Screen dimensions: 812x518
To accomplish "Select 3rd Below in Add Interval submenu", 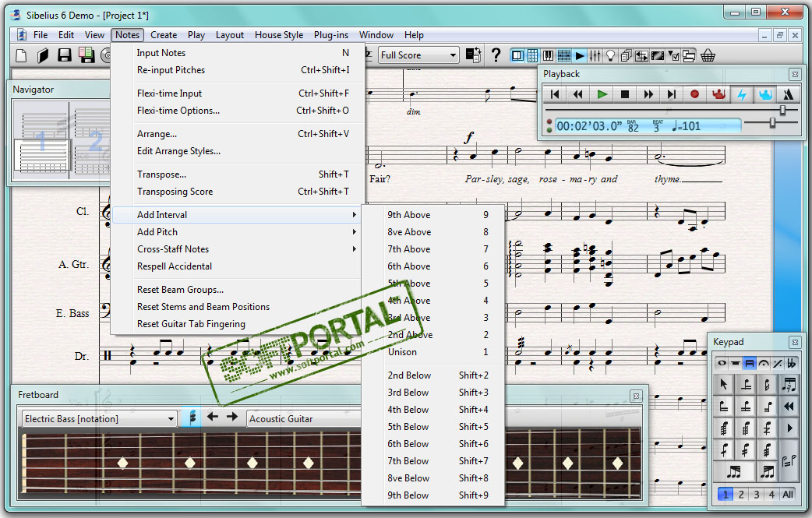I will 432,393.
